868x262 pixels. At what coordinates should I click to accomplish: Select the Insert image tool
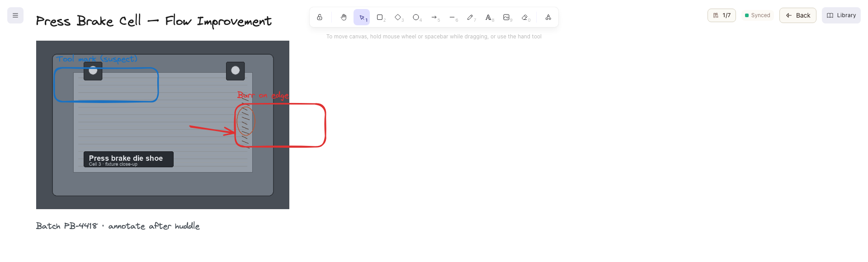tap(506, 17)
